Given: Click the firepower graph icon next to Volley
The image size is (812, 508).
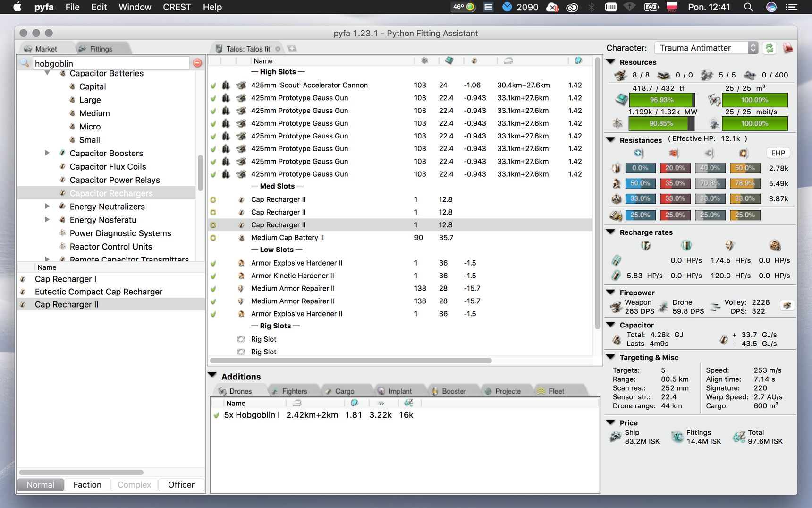Looking at the screenshot, I should tap(787, 306).
